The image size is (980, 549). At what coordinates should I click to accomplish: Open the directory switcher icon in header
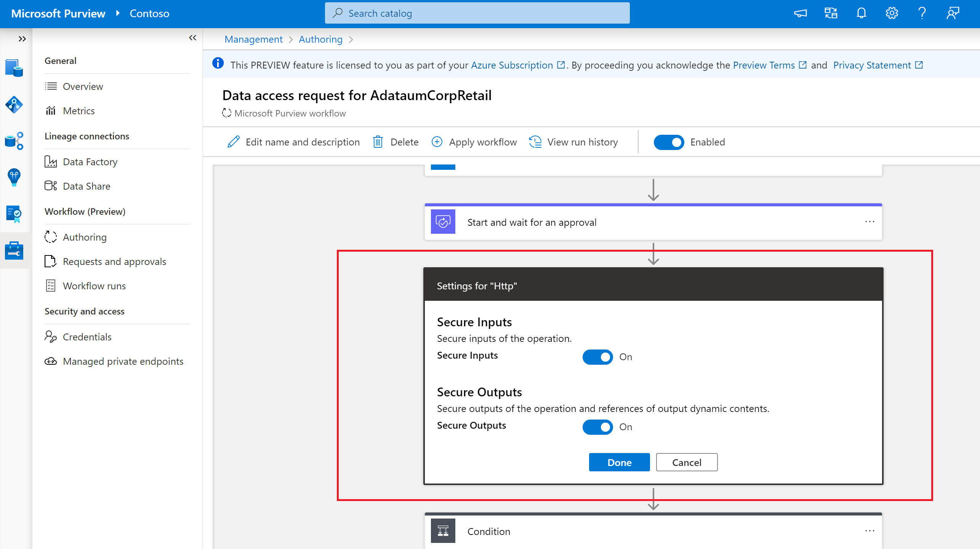(x=831, y=13)
